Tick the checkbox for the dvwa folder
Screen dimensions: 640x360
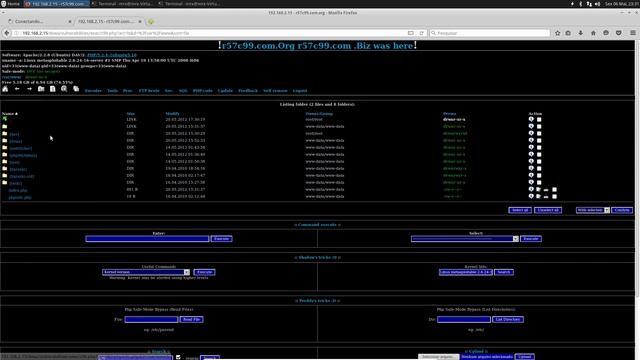coord(539,140)
